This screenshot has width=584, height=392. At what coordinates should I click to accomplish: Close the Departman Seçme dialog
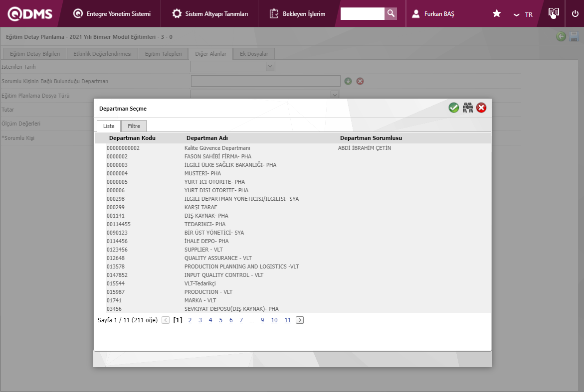pos(481,108)
